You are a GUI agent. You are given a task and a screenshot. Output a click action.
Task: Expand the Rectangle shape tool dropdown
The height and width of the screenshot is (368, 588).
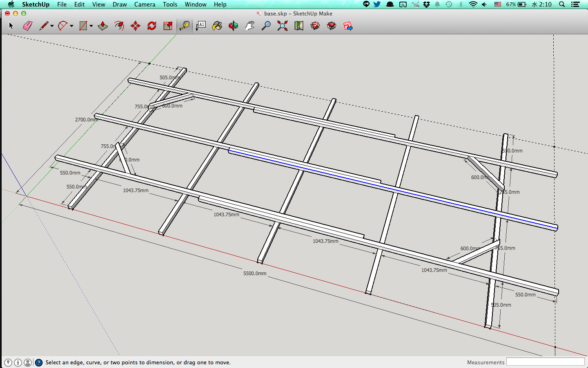pyautogui.click(x=91, y=26)
